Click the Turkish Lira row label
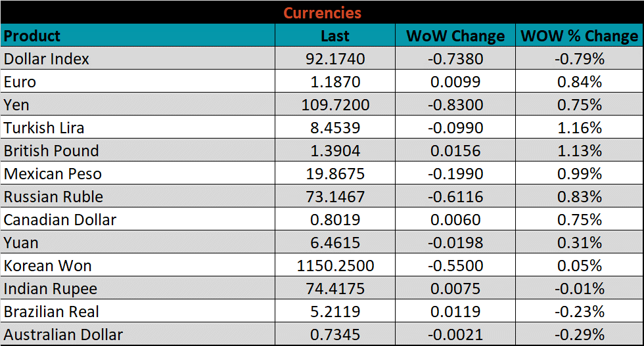The image size is (644, 346). point(44,128)
